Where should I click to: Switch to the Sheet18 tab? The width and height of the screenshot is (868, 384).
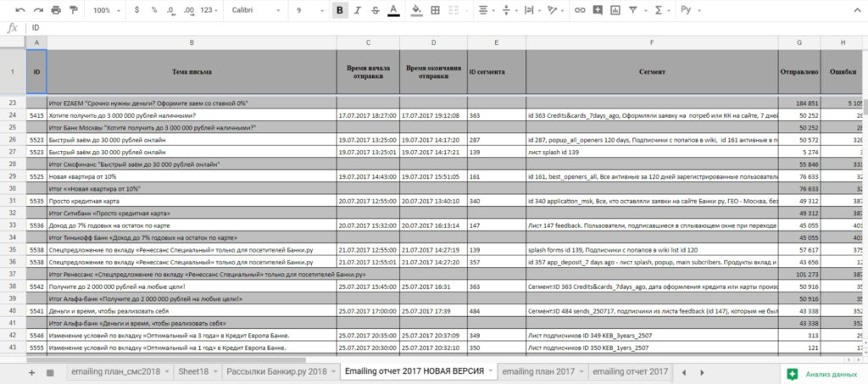coord(198,372)
